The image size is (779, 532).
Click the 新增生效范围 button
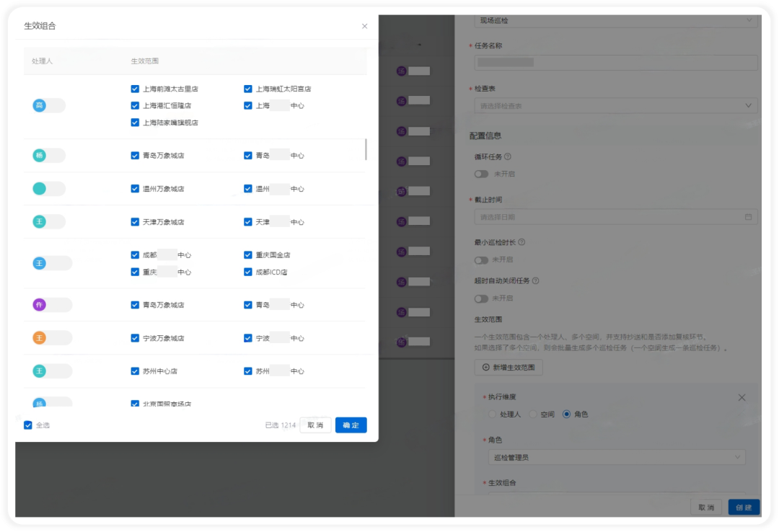coord(509,368)
